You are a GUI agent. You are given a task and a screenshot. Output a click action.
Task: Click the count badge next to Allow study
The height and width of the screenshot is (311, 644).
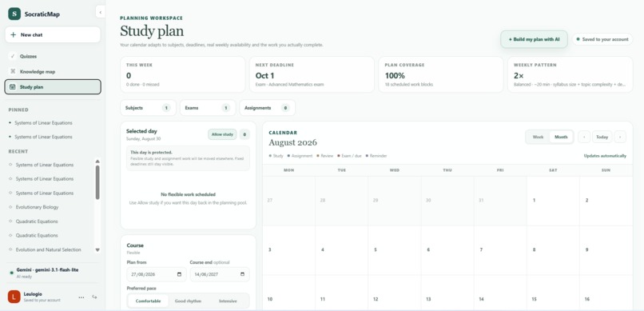[x=244, y=134]
